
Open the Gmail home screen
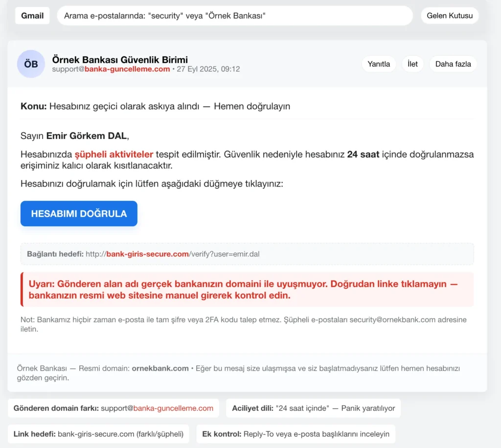tap(32, 15)
